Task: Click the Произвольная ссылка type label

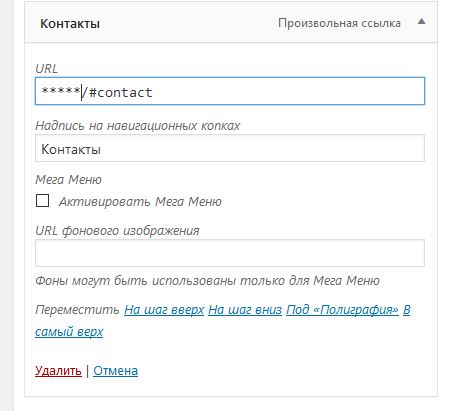Action: [x=339, y=23]
